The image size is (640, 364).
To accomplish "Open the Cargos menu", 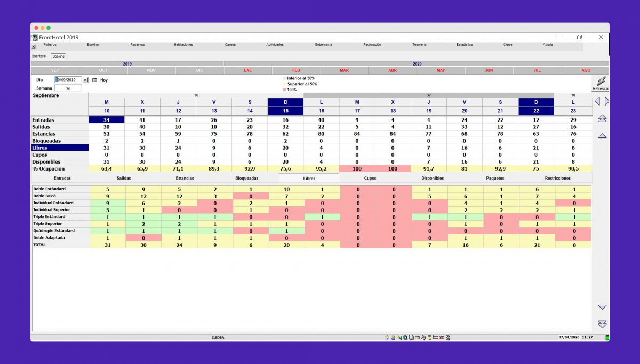I will tap(230, 45).
